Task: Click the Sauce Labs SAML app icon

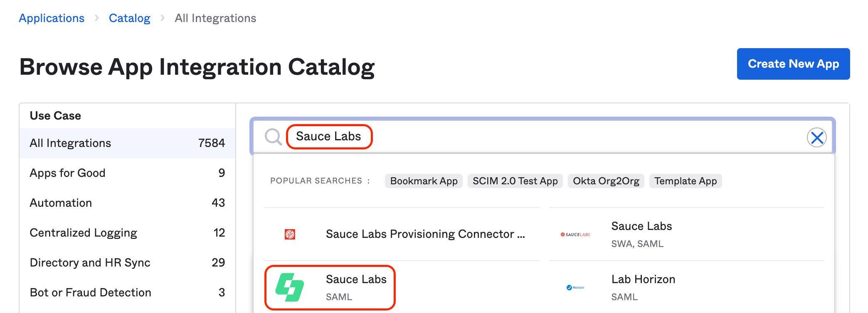Action: click(290, 287)
